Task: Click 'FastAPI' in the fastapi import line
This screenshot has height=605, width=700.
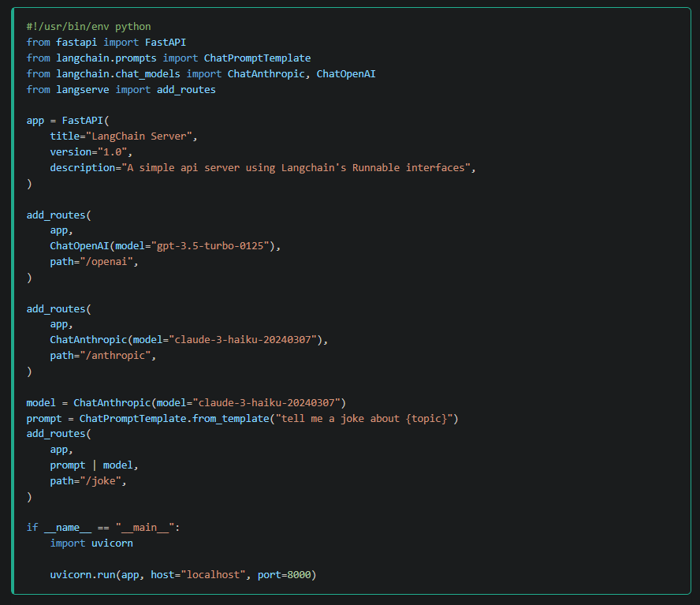Action: coord(166,43)
